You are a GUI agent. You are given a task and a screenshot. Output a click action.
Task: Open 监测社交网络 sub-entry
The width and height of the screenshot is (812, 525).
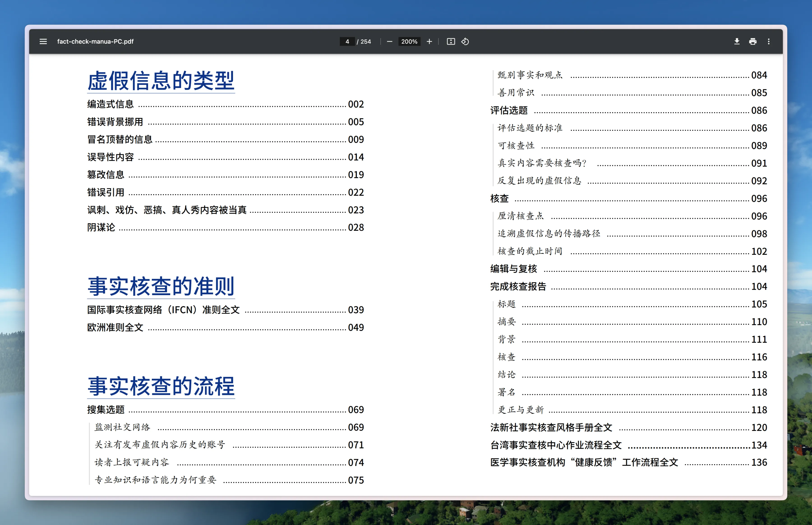(122, 427)
